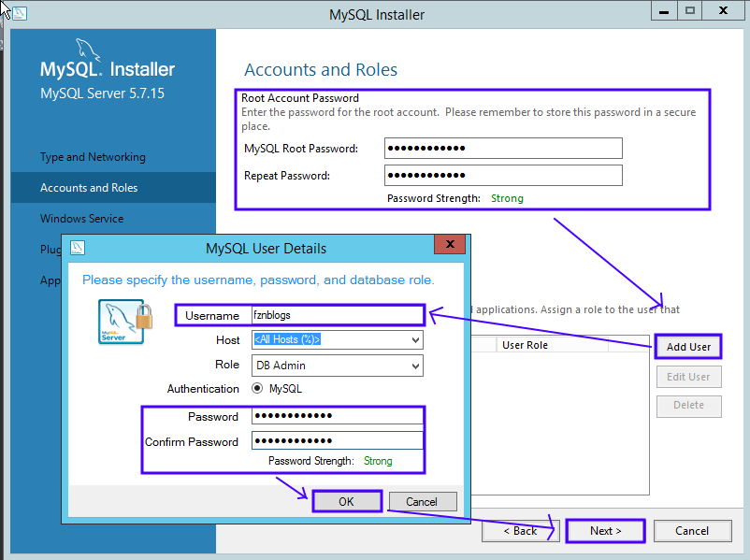Maximize the MySQL Installer window

690,11
